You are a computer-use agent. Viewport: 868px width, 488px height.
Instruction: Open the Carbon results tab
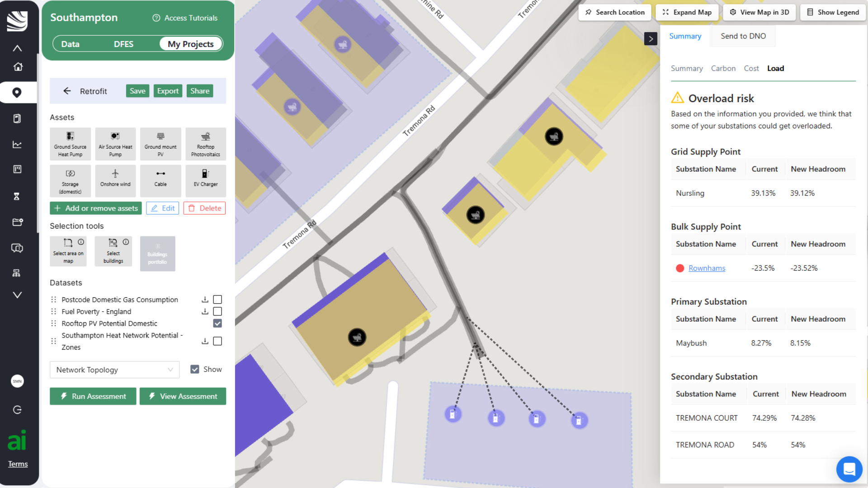click(723, 68)
